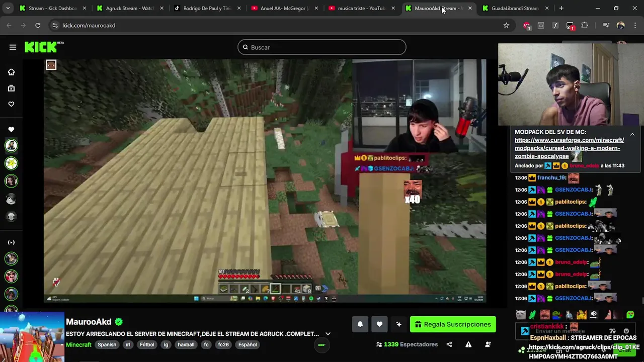Open extension showing red badge 1
The height and width of the screenshot is (362, 644).
click(x=570, y=26)
